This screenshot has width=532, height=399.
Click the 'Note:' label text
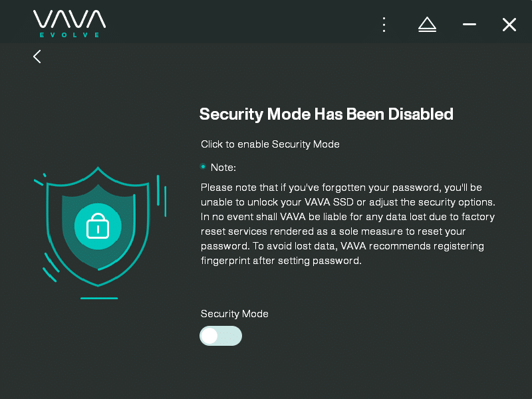point(223,168)
